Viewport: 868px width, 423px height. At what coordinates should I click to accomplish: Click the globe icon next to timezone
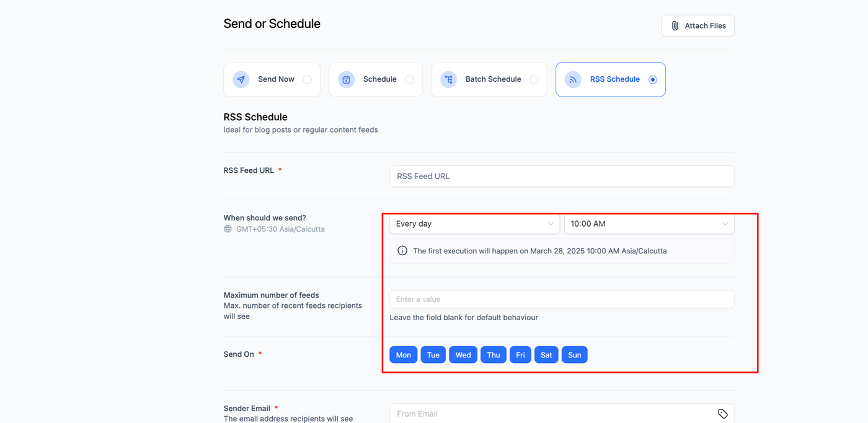tap(228, 229)
